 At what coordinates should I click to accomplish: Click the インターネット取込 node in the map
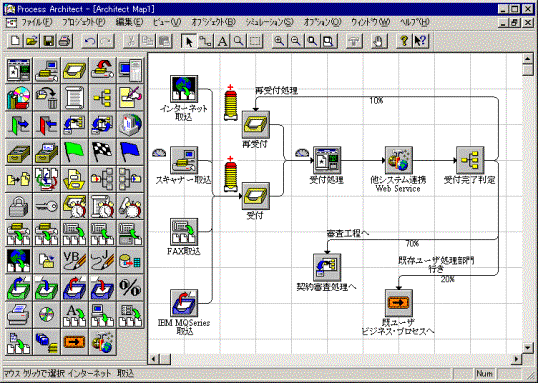184,89
